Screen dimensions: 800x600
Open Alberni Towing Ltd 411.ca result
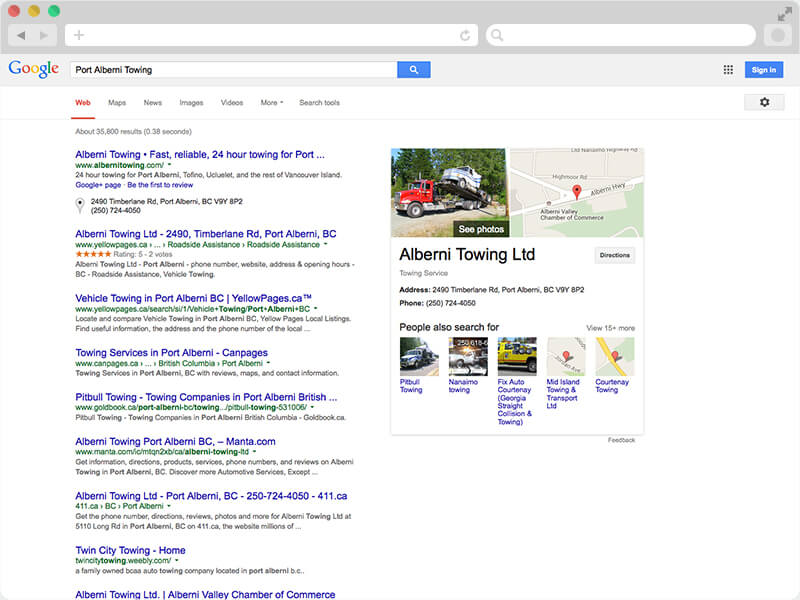click(211, 496)
